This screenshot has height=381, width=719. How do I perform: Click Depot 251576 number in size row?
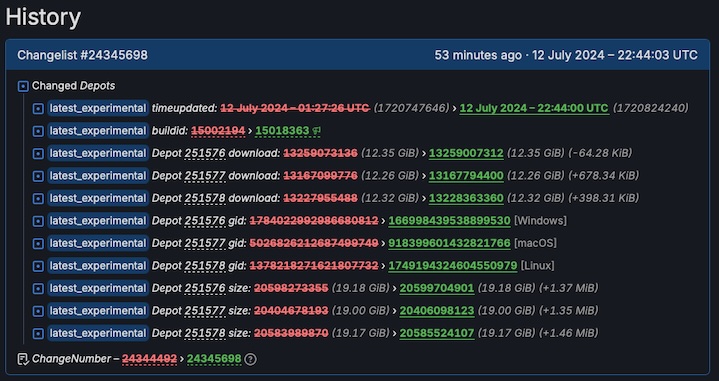[205, 288]
